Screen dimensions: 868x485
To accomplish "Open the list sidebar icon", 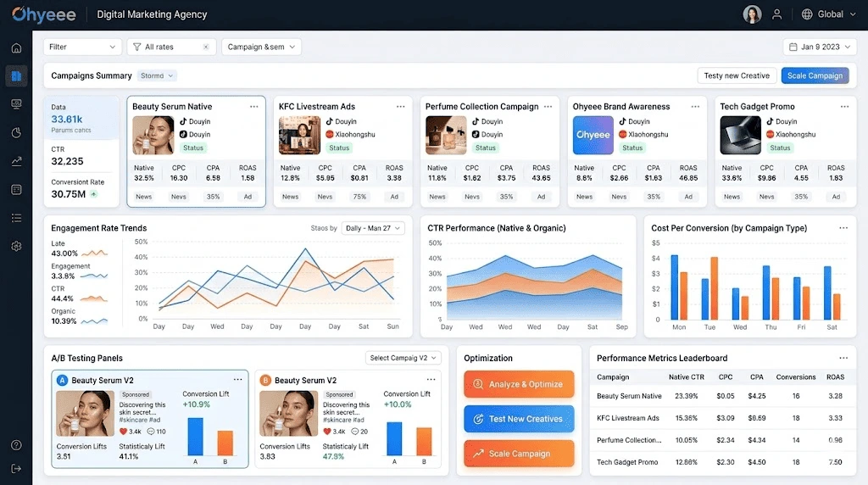I will [17, 218].
